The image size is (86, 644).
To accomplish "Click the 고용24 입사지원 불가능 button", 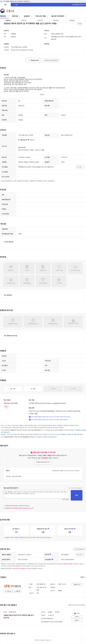I will (x=51, y=60).
